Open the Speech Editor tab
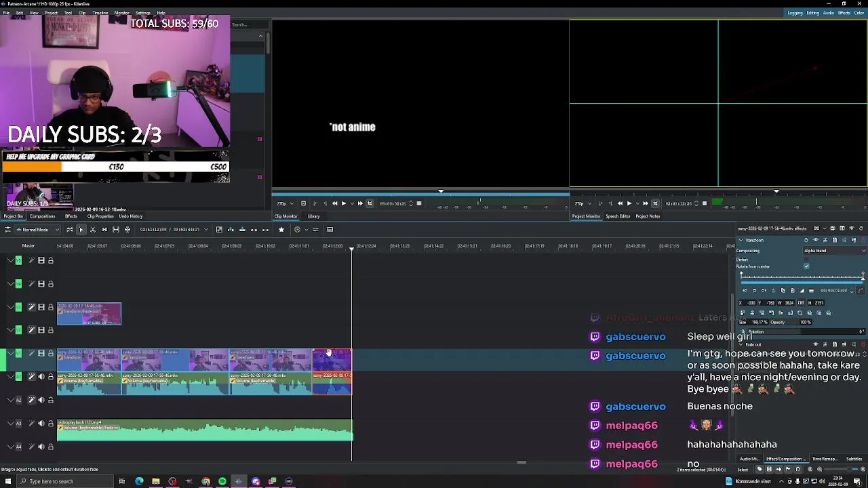This screenshot has width=868, height=488. pos(618,216)
